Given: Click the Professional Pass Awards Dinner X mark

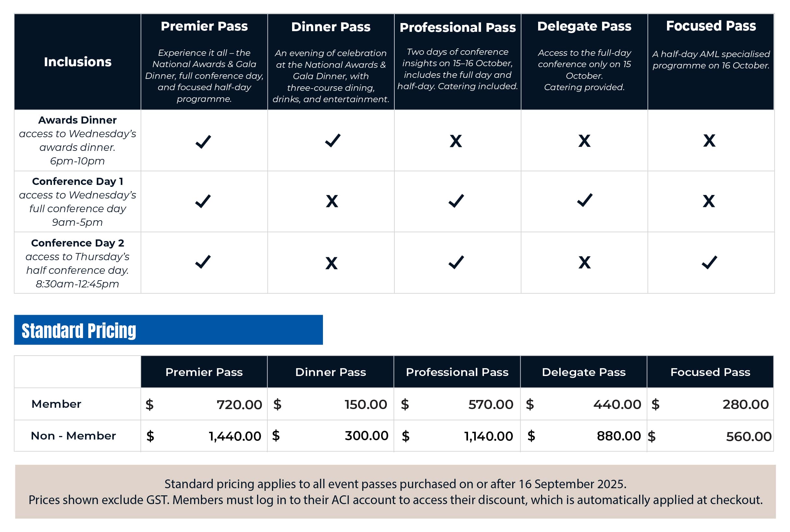Looking at the screenshot, I should tap(456, 141).
